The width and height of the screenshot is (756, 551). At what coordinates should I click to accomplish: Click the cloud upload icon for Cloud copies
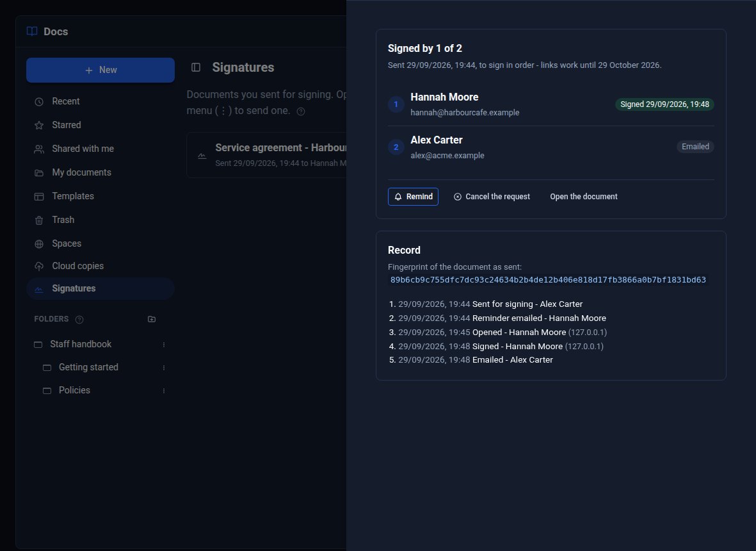tap(39, 267)
